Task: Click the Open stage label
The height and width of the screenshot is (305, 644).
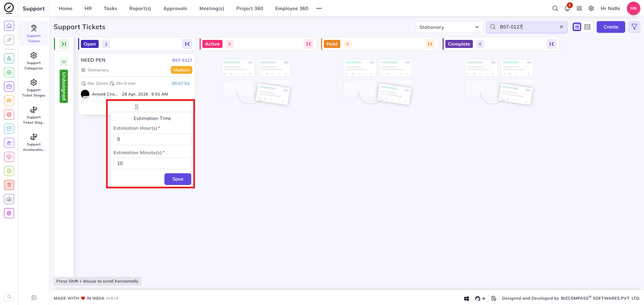Action: [x=90, y=44]
